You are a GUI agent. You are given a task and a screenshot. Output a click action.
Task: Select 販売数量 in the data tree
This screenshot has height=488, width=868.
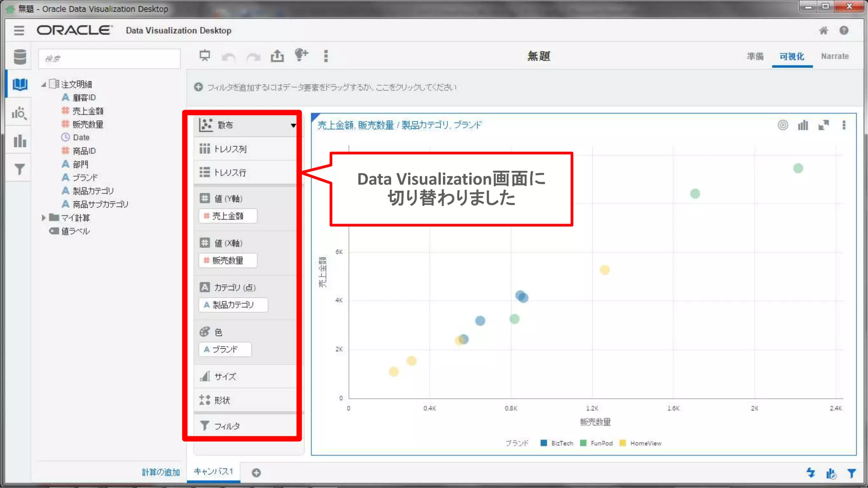coord(88,124)
